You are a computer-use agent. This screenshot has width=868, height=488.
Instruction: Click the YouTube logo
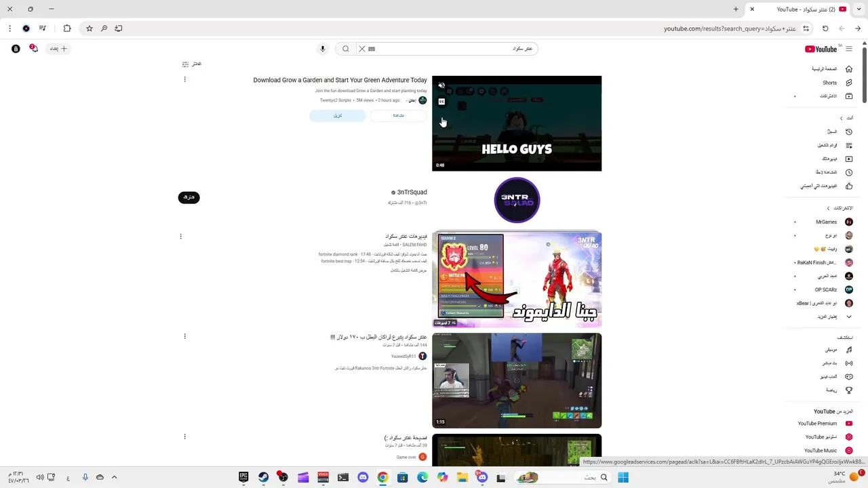tap(821, 49)
